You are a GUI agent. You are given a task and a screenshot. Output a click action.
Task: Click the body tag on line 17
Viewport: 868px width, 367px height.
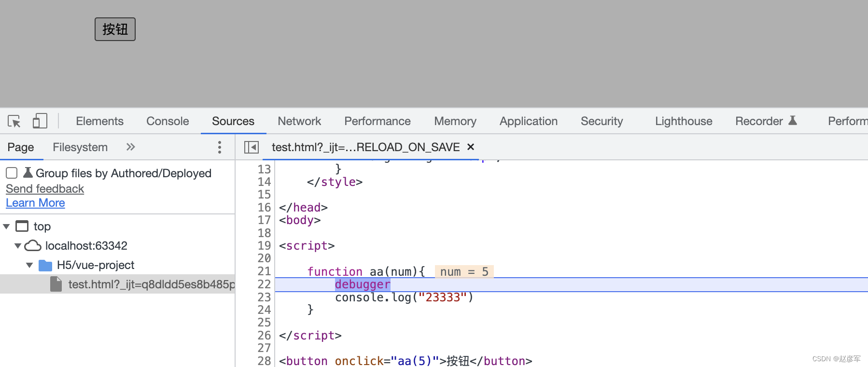click(x=300, y=220)
